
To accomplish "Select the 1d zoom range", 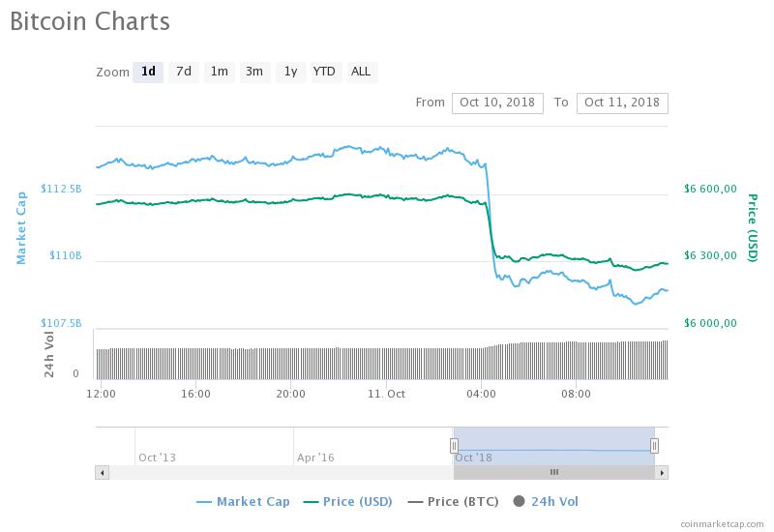I will pyautogui.click(x=148, y=72).
